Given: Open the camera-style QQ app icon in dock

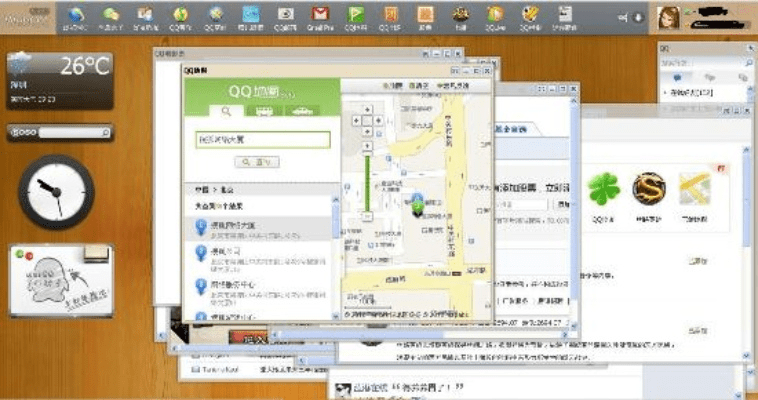Looking at the screenshot, I should tap(285, 15).
